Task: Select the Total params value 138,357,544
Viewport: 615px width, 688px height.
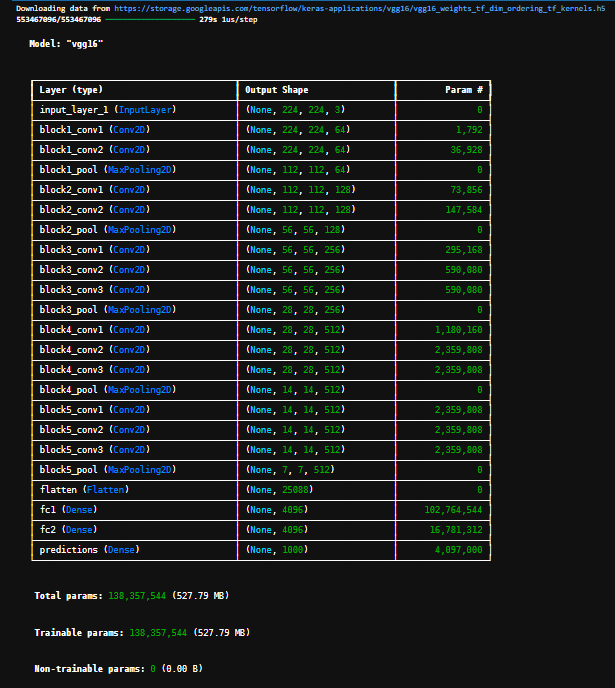Action: 137,596
